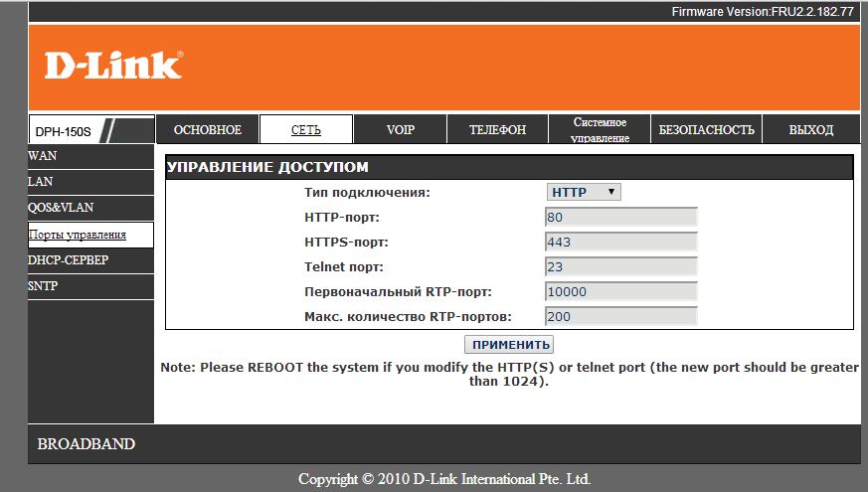868x492 pixels.
Task: Switch to the VOIP tab
Action: click(x=401, y=129)
